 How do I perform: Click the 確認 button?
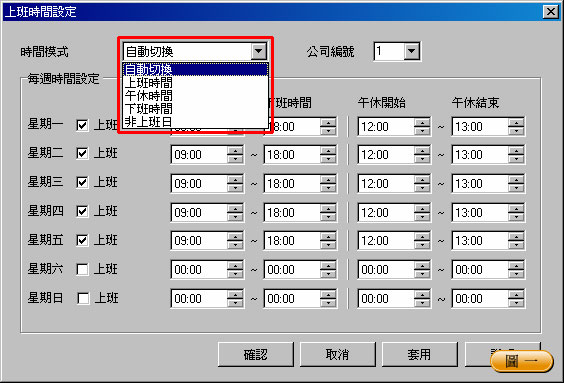point(255,355)
